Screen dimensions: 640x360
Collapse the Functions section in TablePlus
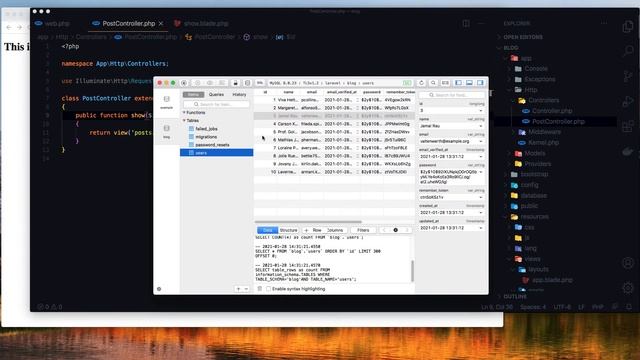184,112
